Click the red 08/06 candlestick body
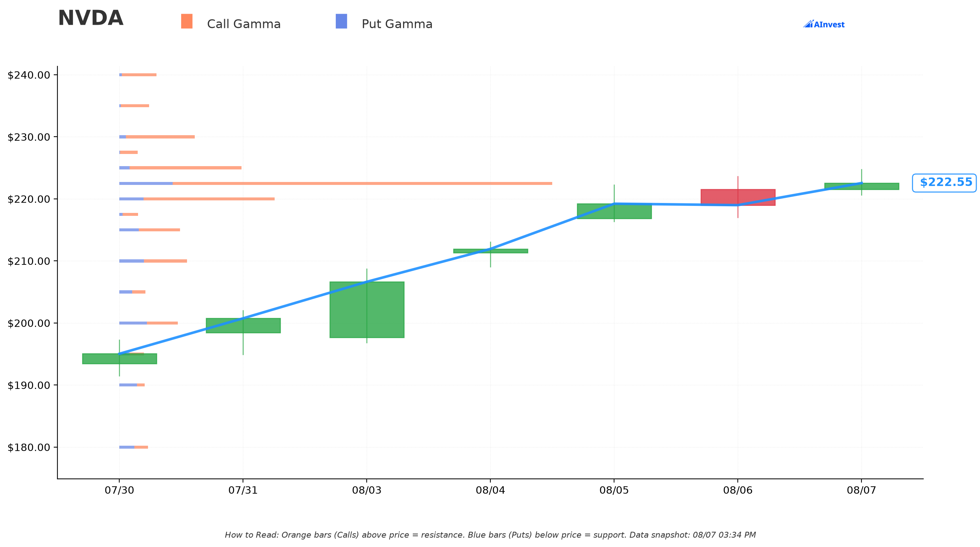Viewport: 980px width, 547px height. click(738, 197)
